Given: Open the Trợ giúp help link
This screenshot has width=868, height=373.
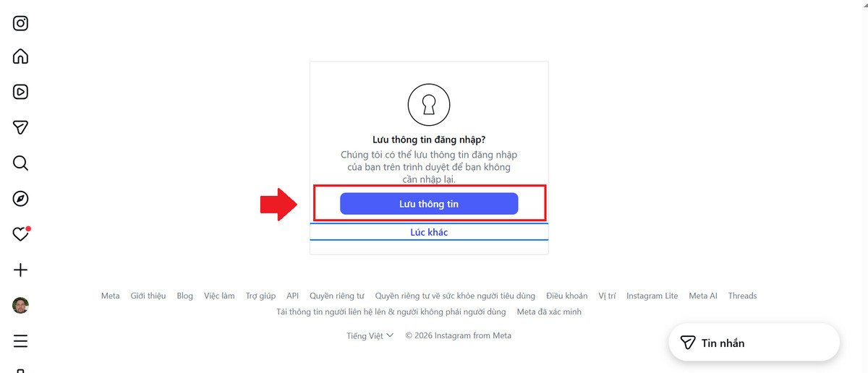Looking at the screenshot, I should pyautogui.click(x=260, y=296).
